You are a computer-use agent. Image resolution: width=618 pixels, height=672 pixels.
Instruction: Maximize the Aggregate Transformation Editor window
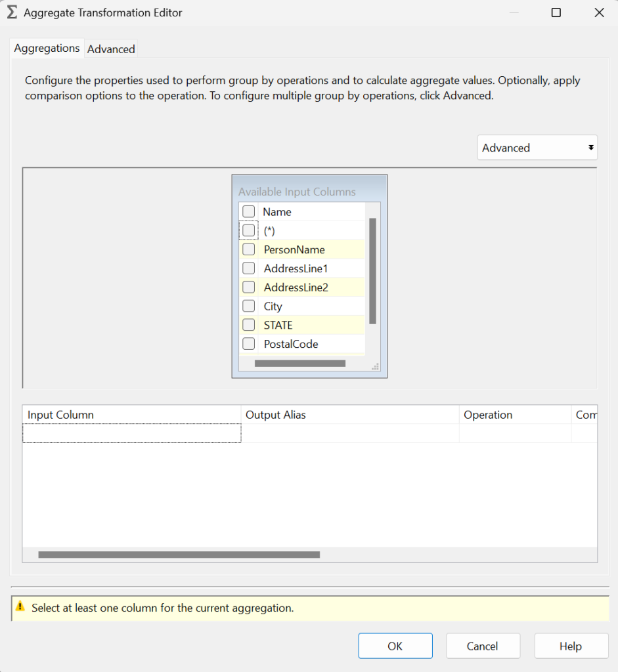556,12
